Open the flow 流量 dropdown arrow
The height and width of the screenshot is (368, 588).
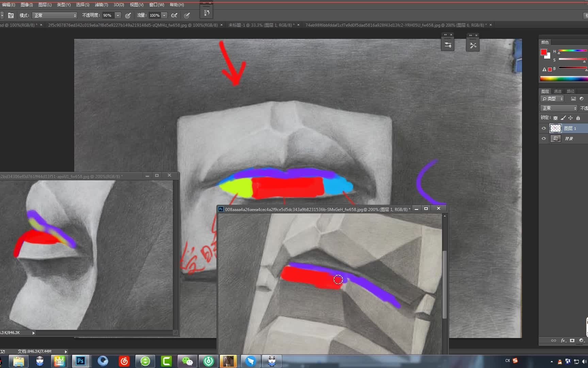pos(164,15)
